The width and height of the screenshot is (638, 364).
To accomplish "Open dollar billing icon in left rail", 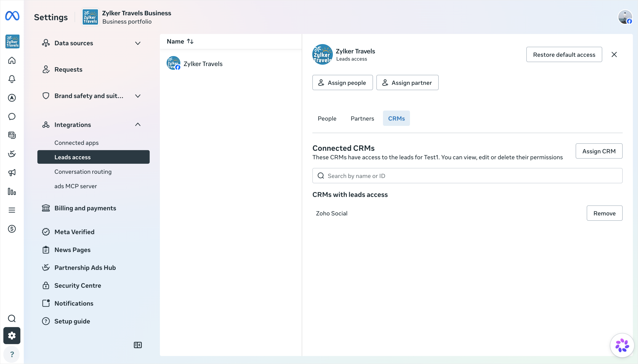I will click(x=12, y=229).
